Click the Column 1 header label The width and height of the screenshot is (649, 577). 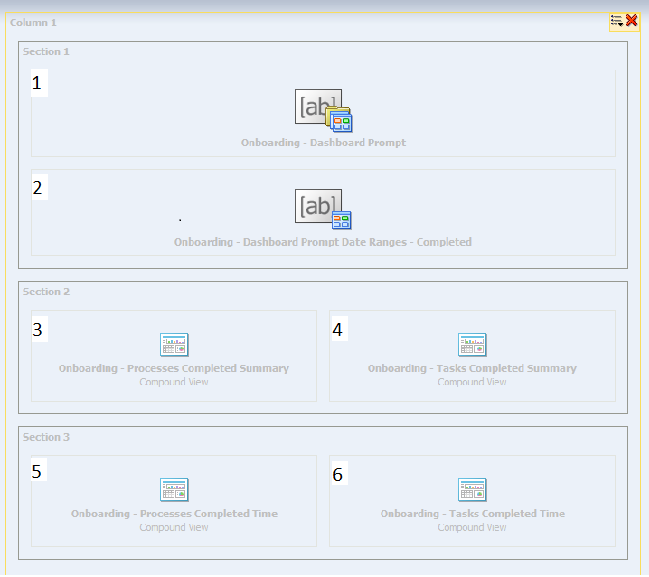point(33,23)
